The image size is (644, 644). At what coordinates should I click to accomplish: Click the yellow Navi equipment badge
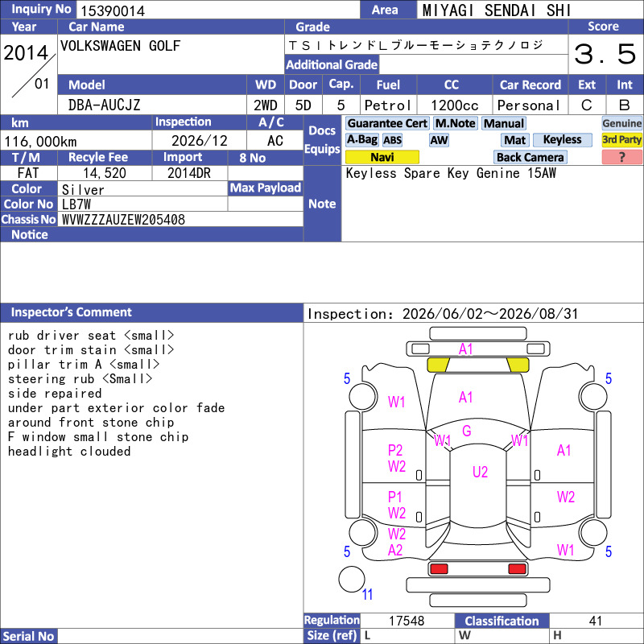pyautogui.click(x=382, y=157)
